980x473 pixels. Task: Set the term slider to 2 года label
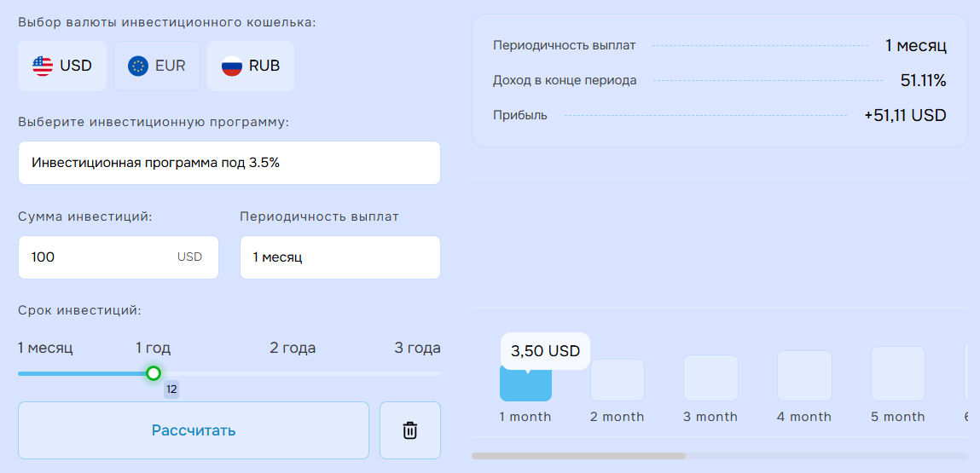point(293,348)
